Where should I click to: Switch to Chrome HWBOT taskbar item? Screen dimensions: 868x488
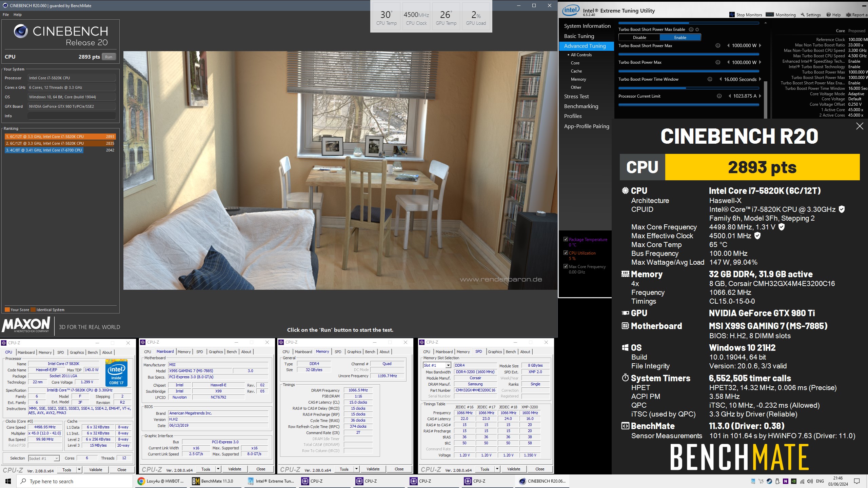[x=161, y=481]
